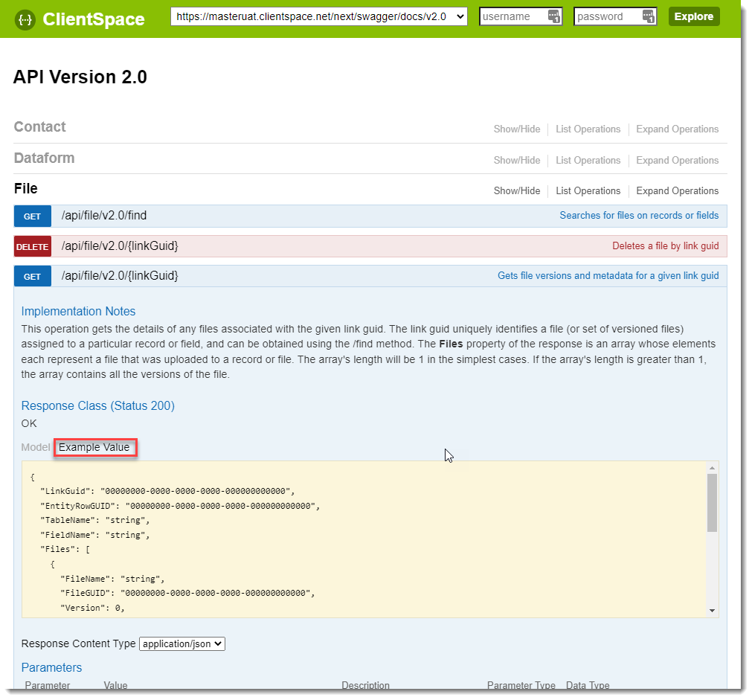
Task: Expand the Dataform section heading
Action: (44, 158)
